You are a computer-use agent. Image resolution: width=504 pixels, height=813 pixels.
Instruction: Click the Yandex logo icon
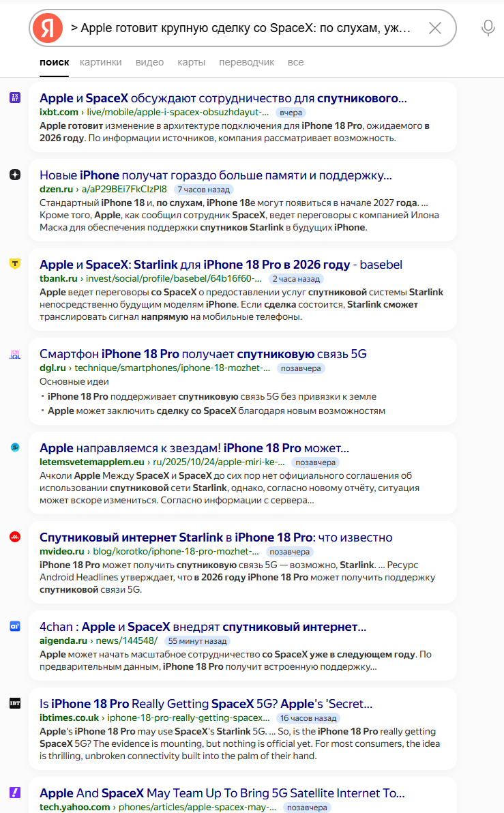pos(47,28)
